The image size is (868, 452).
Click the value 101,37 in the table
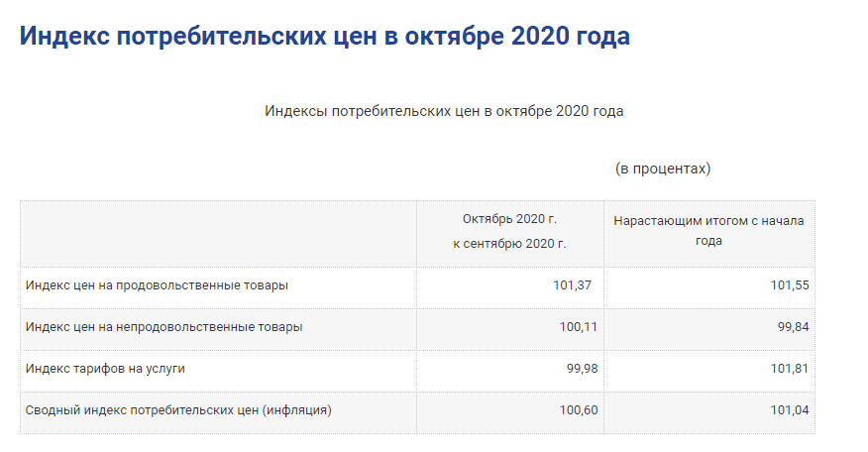click(572, 285)
